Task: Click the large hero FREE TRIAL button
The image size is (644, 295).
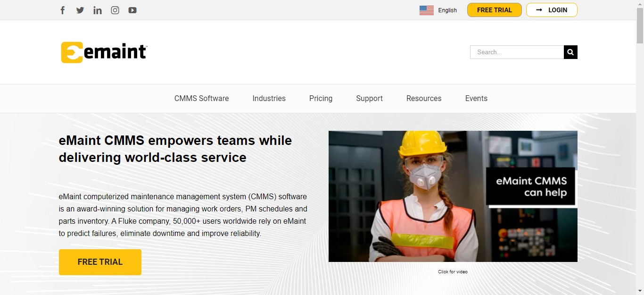Action: pos(100,262)
